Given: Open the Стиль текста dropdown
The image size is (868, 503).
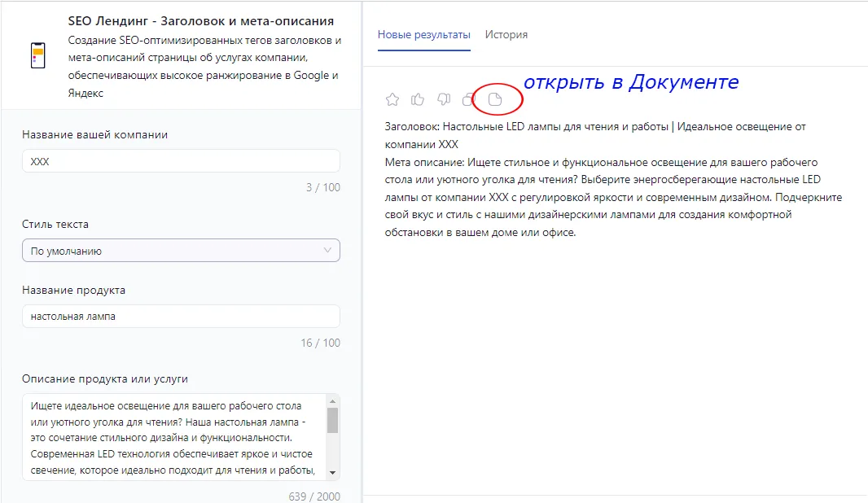Looking at the screenshot, I should (x=180, y=250).
